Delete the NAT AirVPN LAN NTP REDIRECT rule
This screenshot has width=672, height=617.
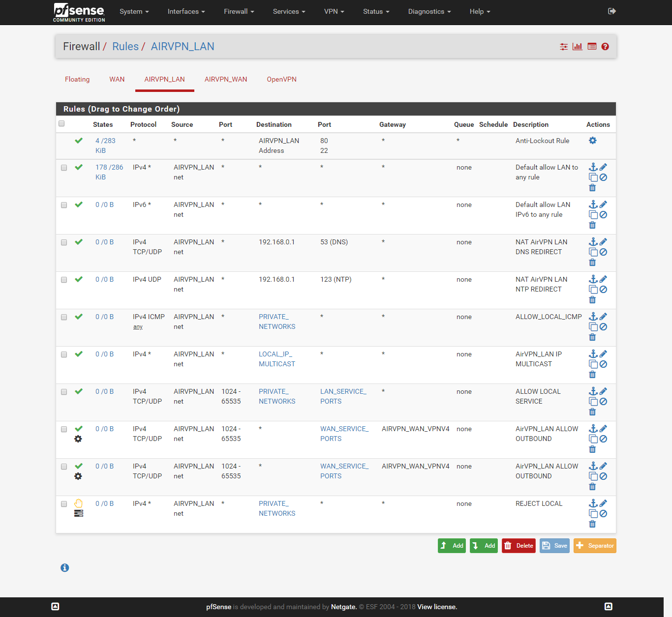[592, 300]
